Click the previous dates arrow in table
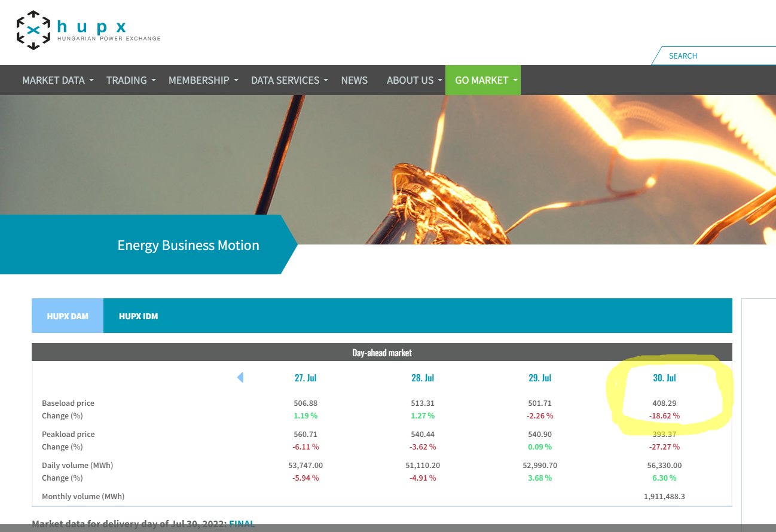776x532 pixels. pos(240,377)
